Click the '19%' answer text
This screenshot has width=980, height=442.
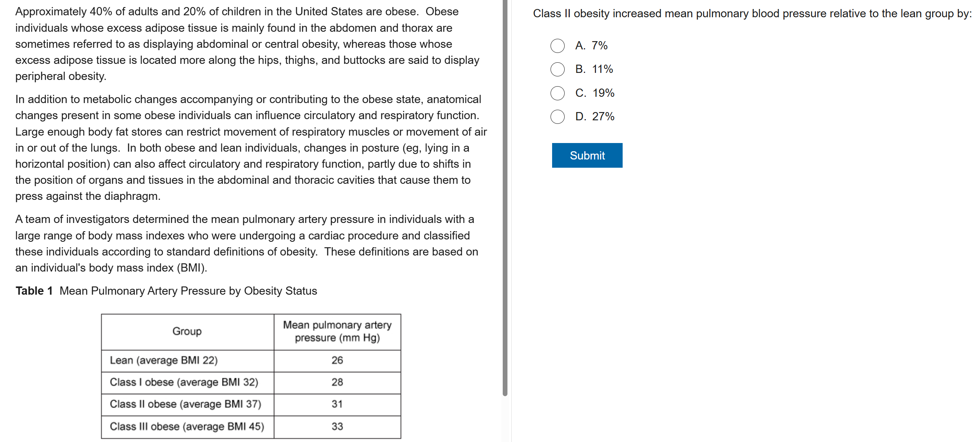(603, 93)
